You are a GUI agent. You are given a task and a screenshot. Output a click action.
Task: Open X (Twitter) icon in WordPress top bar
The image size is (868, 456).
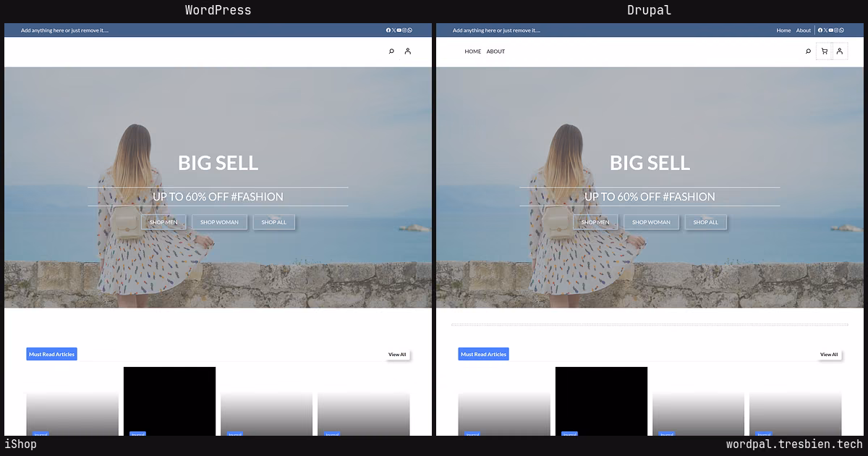[393, 30]
